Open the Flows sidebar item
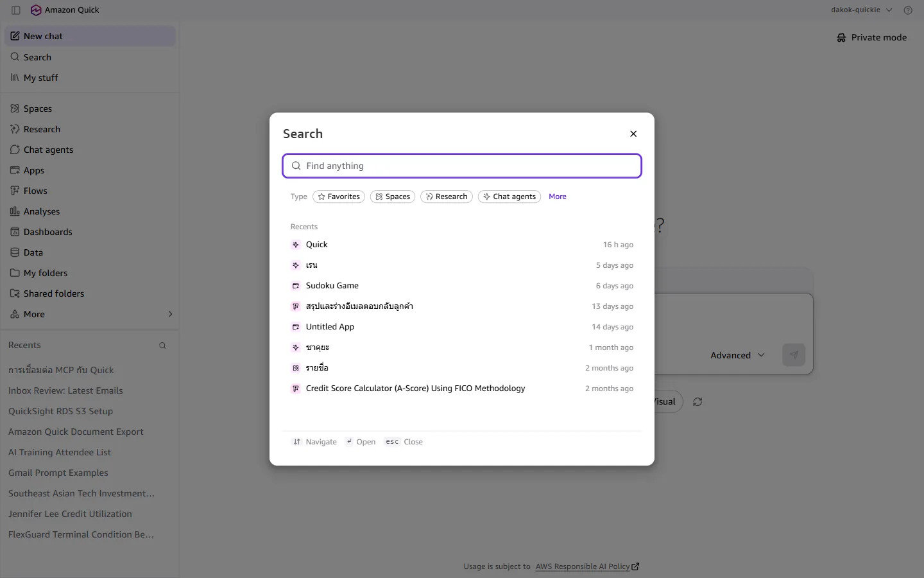This screenshot has height=578, width=924. 90,191
